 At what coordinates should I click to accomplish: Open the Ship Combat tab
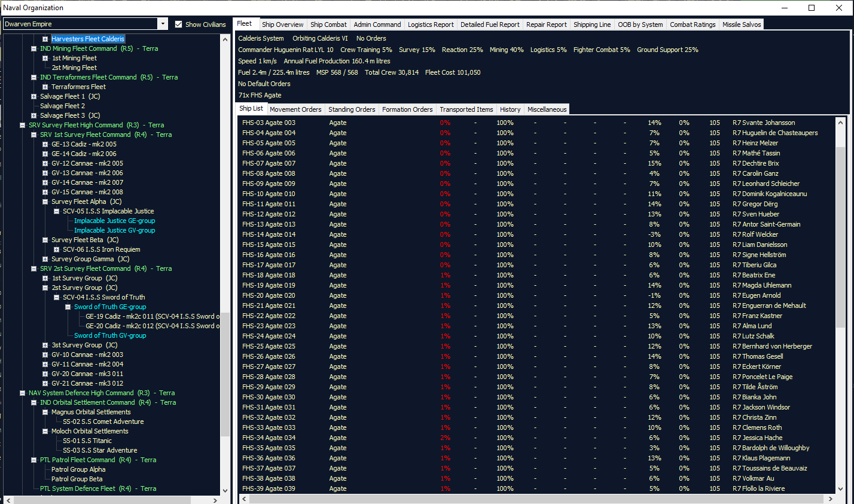[x=328, y=25]
